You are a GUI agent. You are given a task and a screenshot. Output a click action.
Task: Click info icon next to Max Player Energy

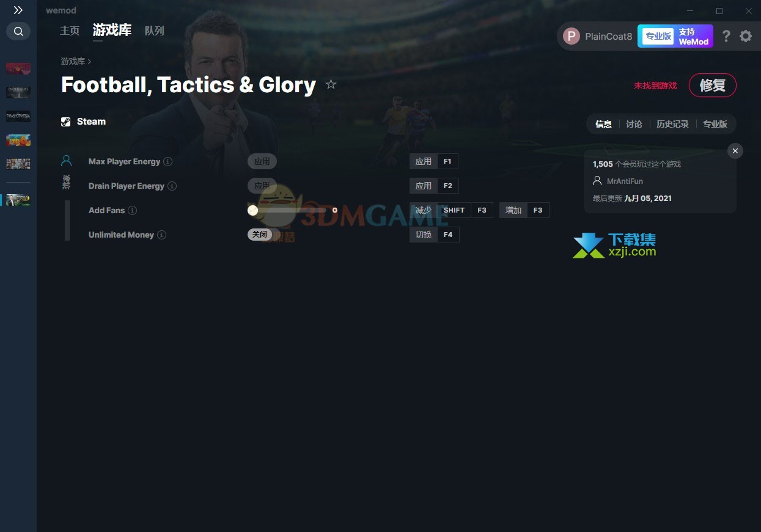168,162
